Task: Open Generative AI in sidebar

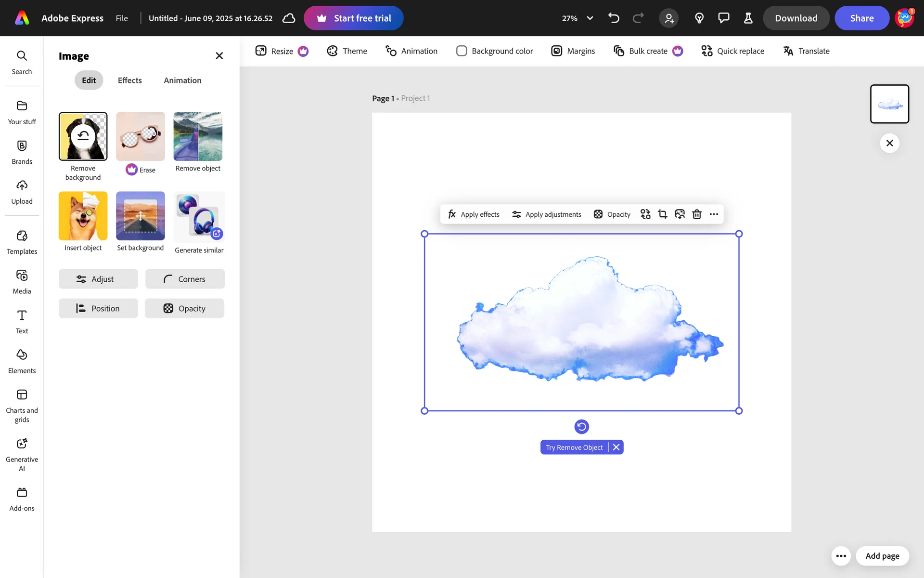Action: tap(22, 454)
